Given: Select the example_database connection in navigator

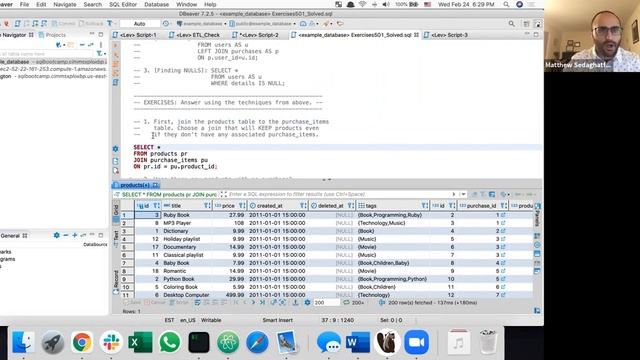Looking at the screenshot, I should click(x=53, y=62).
